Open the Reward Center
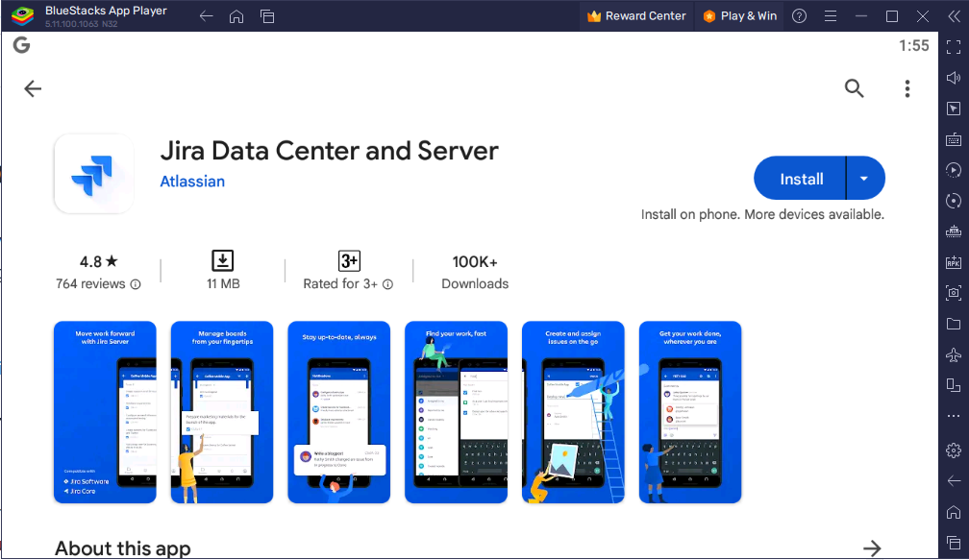Viewport: 969px width, 560px height. [x=636, y=16]
